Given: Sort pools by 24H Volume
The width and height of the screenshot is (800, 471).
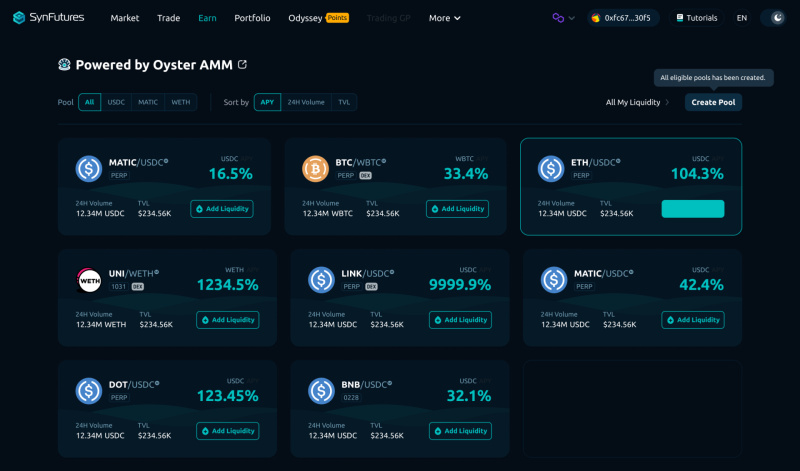Looking at the screenshot, I should point(306,102).
